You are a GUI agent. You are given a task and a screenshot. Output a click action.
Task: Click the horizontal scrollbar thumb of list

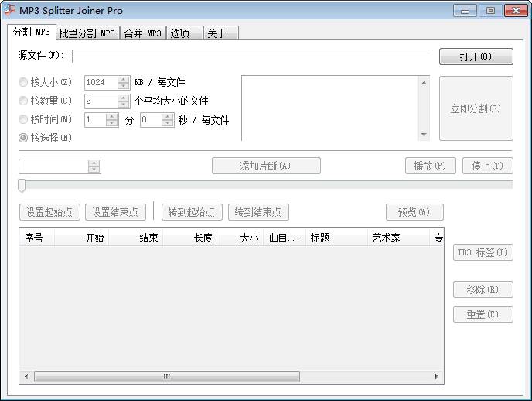tap(167, 376)
